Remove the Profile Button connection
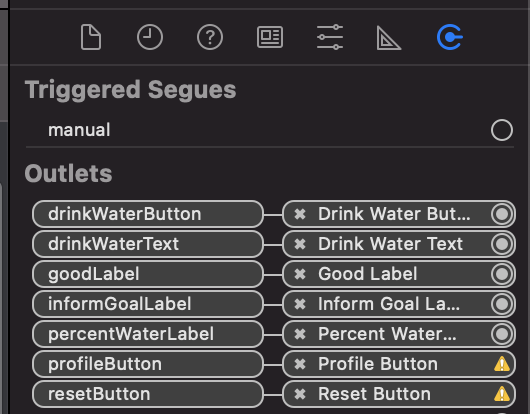The width and height of the screenshot is (530, 414). pyautogui.click(x=300, y=364)
